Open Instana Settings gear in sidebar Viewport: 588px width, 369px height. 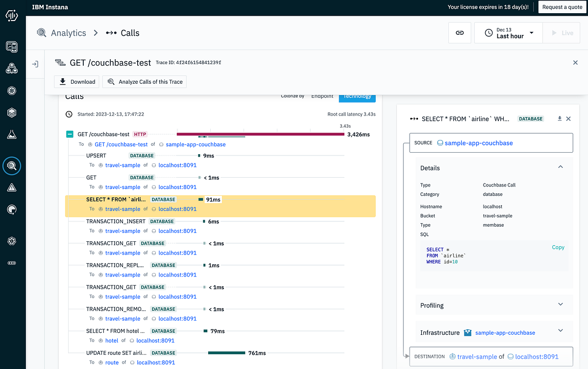point(12,241)
